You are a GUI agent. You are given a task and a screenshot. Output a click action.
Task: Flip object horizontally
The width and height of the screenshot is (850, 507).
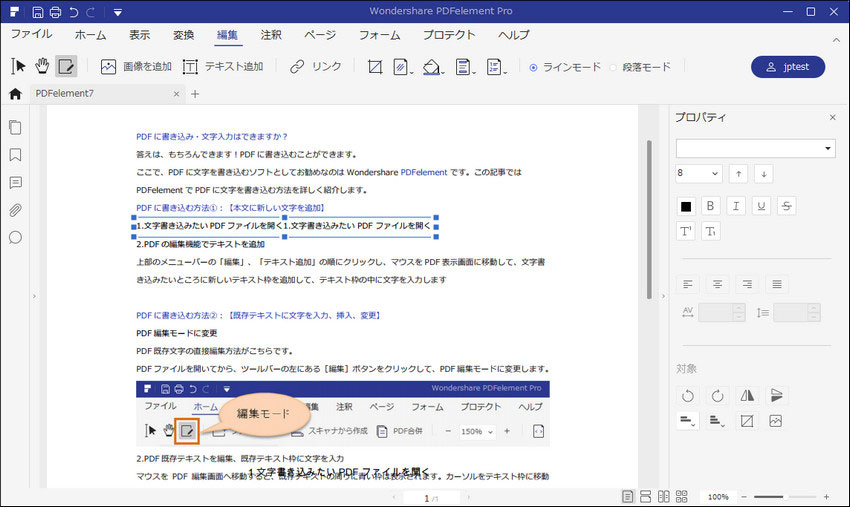click(x=747, y=395)
